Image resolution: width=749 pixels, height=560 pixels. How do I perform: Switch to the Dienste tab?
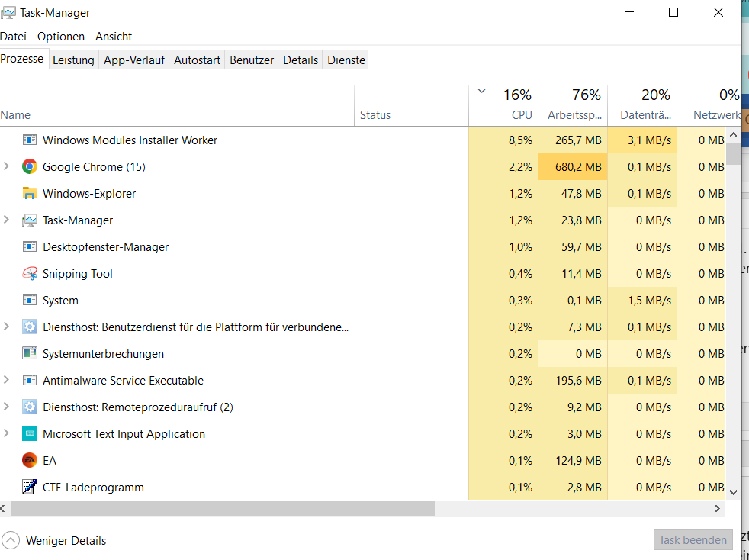pos(346,60)
